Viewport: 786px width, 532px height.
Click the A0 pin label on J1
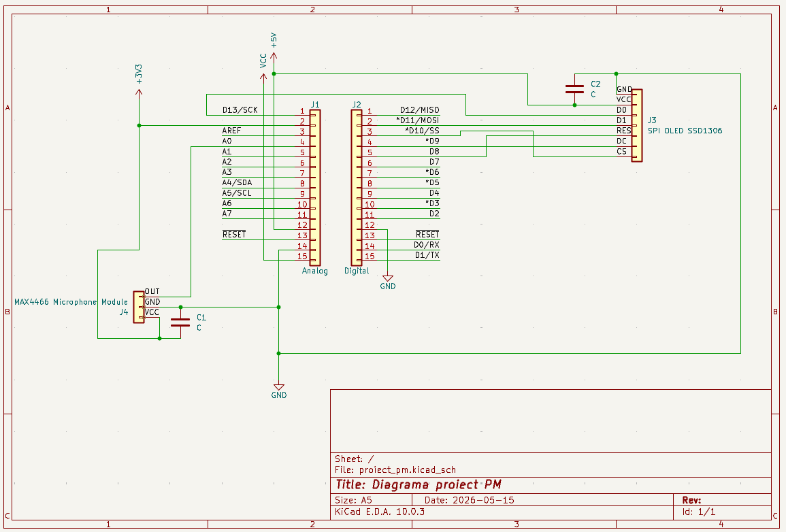(227, 141)
